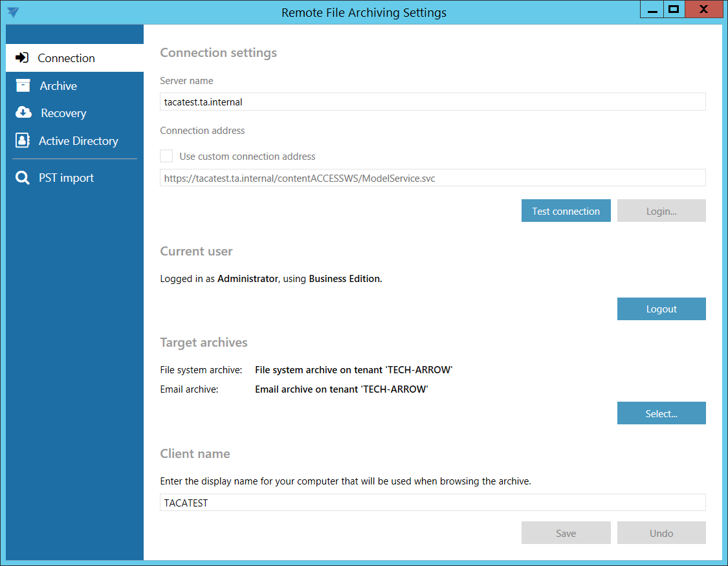Open the Archive tab label

[58, 86]
